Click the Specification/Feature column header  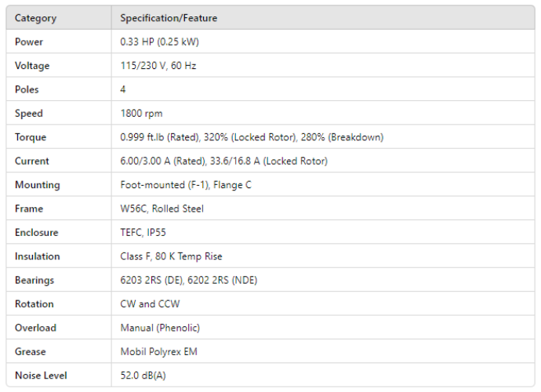pyautogui.click(x=169, y=18)
